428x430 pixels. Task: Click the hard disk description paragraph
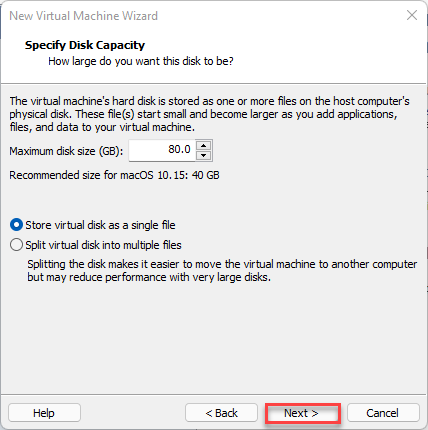click(209, 114)
